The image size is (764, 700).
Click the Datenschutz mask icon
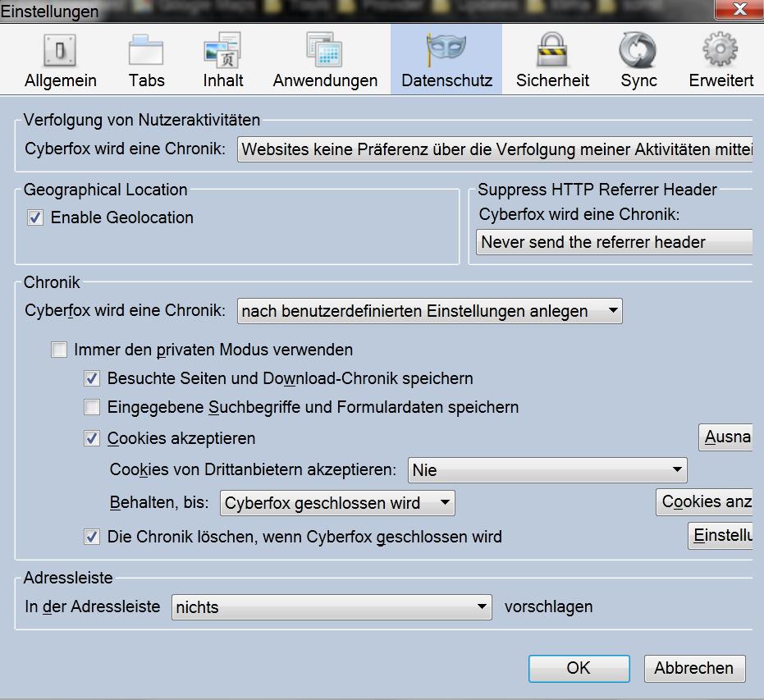pos(446,50)
